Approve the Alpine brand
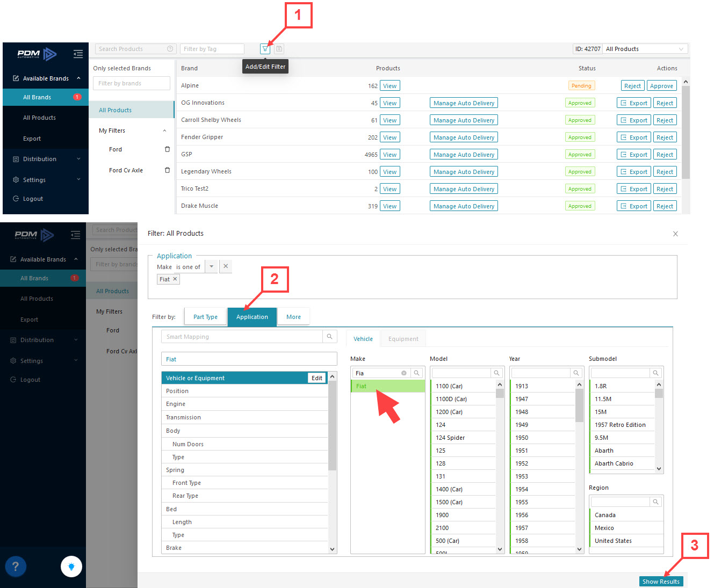 (661, 86)
